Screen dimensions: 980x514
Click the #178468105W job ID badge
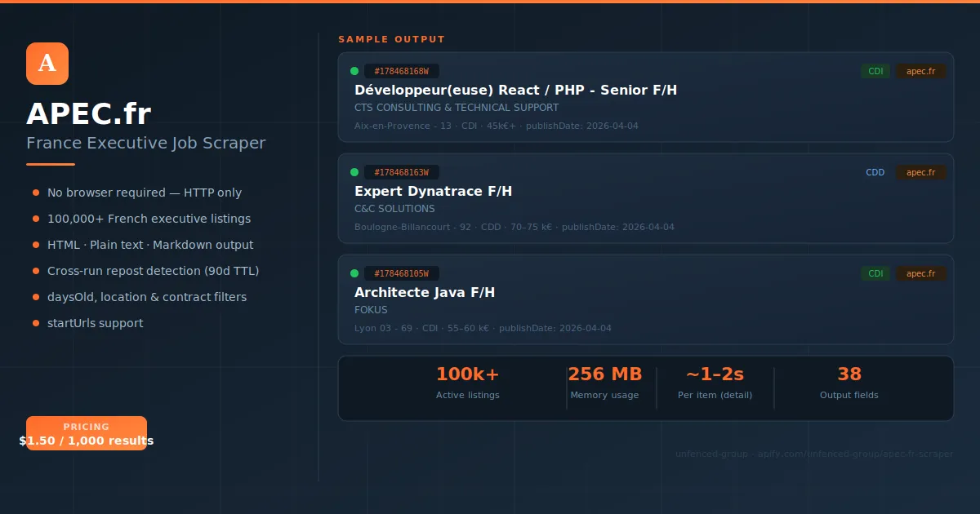403,273
